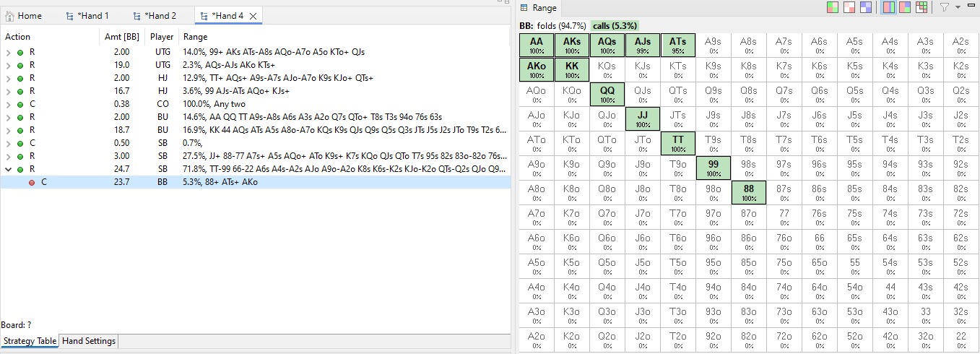Click the funnel filter icon

[945, 7]
